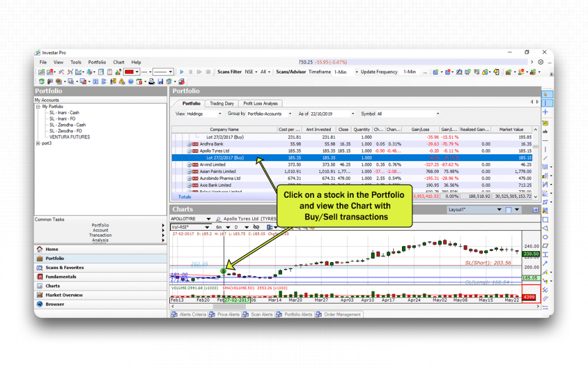Expand the Arvind Limited holdings row
This screenshot has width=588, height=368.
click(190, 164)
